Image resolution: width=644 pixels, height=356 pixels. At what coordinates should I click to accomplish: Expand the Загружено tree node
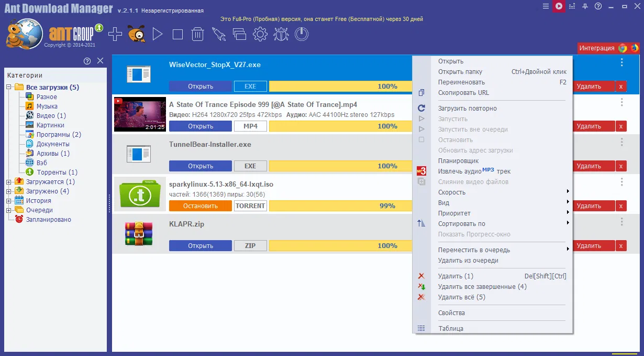(x=9, y=191)
